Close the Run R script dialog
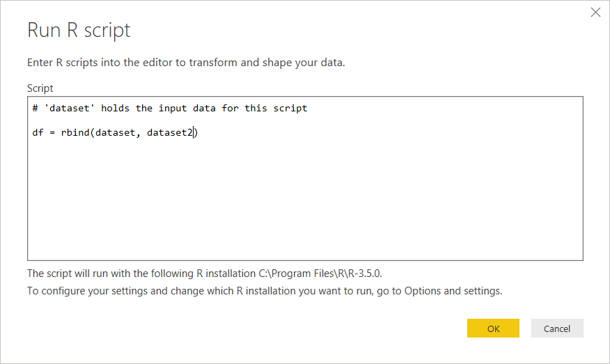This screenshot has width=610, height=364. [595, 12]
